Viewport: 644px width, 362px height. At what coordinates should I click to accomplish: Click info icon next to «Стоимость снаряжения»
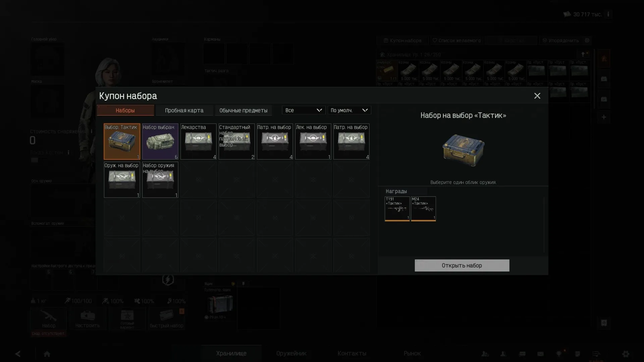91,131
